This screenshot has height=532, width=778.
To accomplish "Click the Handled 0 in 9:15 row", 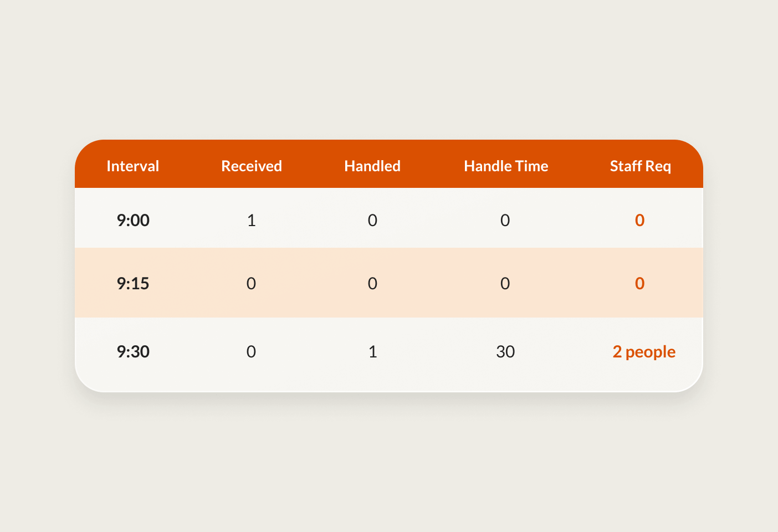I will (x=372, y=283).
